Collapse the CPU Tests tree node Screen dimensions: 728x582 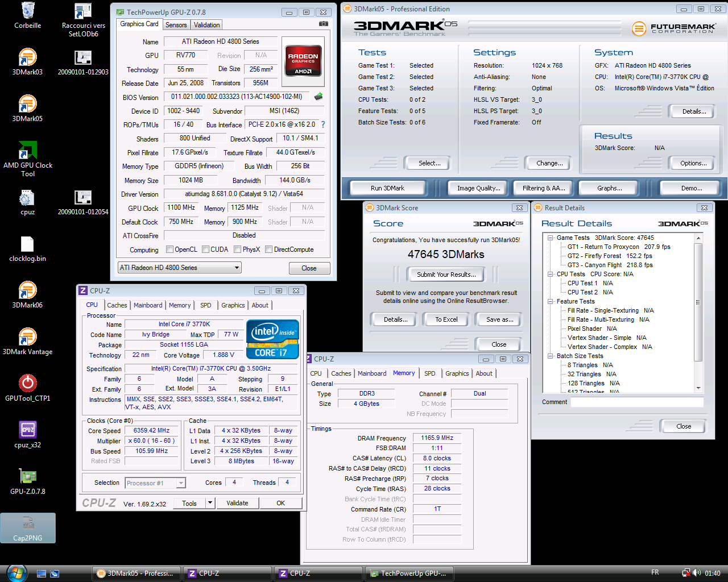click(x=551, y=274)
